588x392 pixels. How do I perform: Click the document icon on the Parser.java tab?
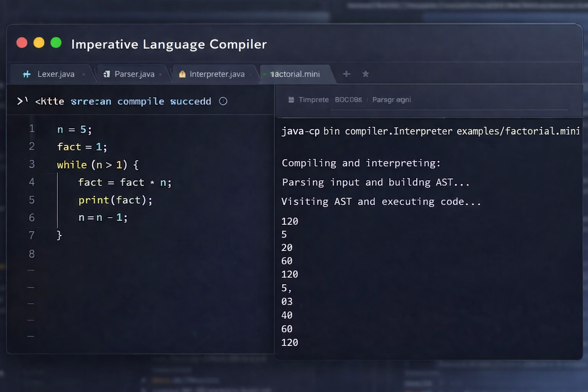pyautogui.click(x=107, y=73)
